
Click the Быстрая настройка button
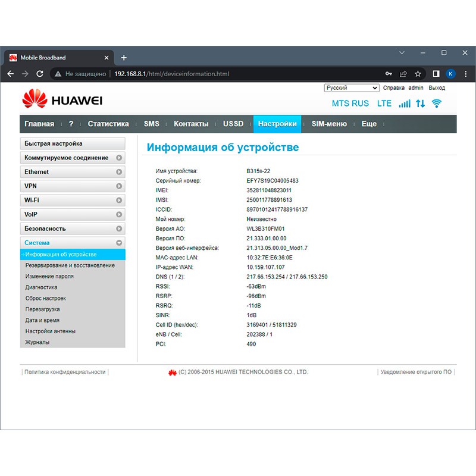click(x=73, y=143)
